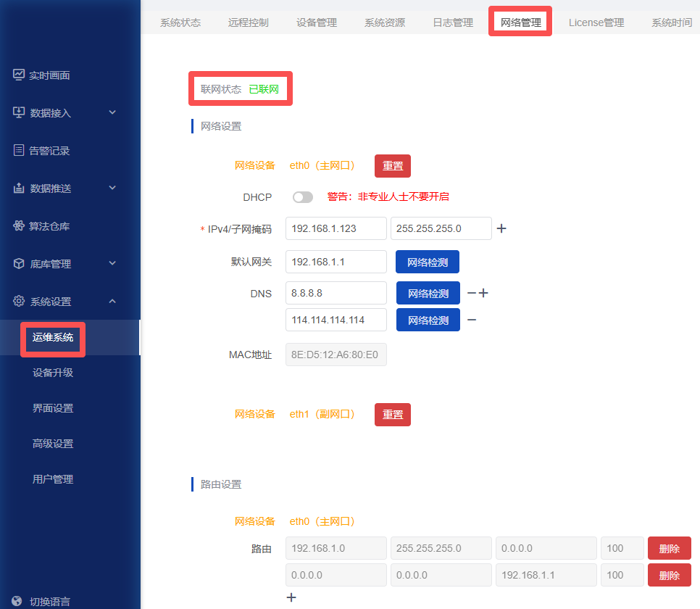Remove the 114.114.114.114 DNS entry with minus
Screen dimensions: 700x609
pos(472,320)
